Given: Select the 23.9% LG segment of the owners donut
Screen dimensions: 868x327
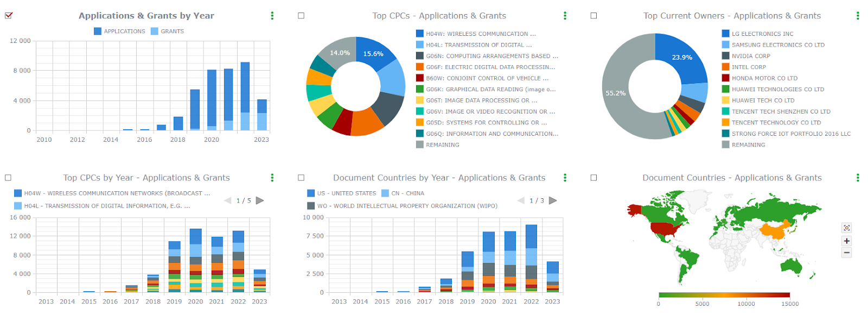Looking at the screenshot, I should [682, 57].
